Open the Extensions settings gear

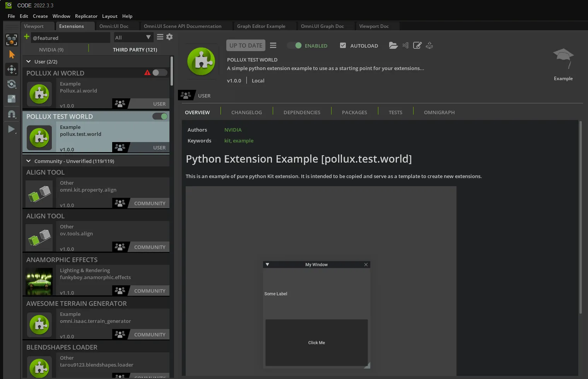point(169,37)
